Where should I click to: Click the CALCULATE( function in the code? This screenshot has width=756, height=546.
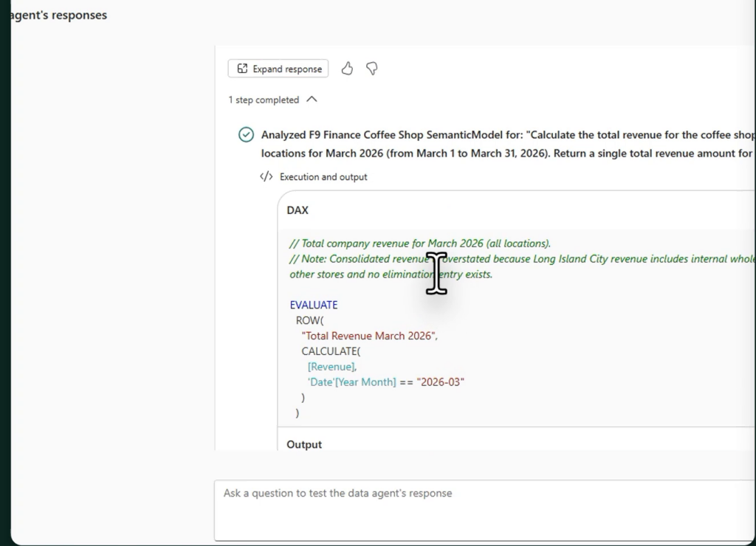click(331, 351)
